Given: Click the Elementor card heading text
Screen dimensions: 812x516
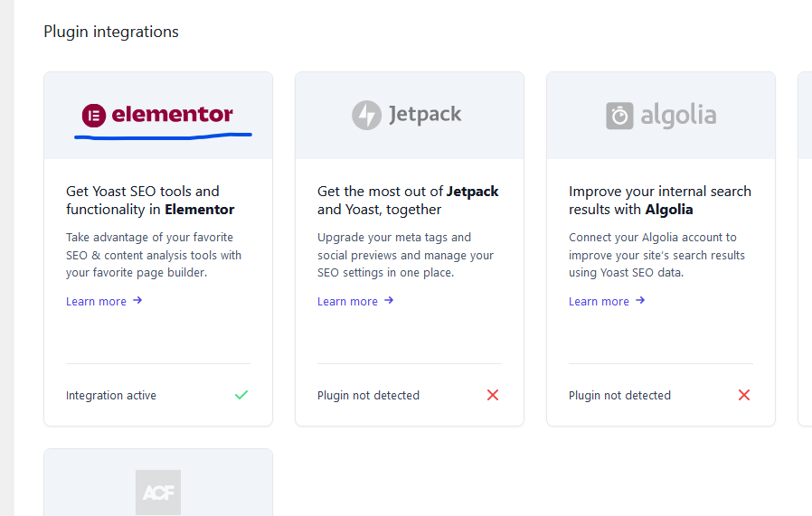Looking at the screenshot, I should click(x=150, y=201).
